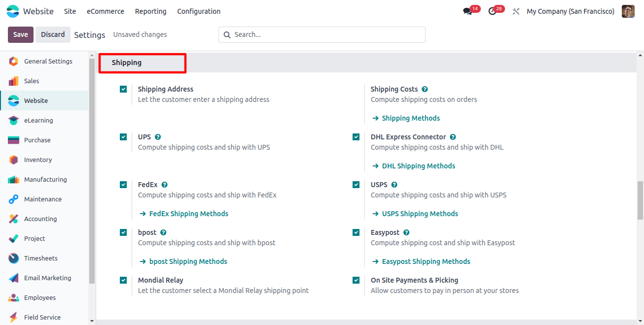The image size is (644, 325).
Task: Open the Reporting menu
Action: click(x=150, y=11)
